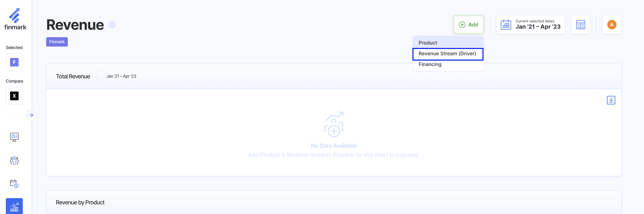644x214 pixels.
Task: Click the X scenario under Compare
Action: point(14,96)
